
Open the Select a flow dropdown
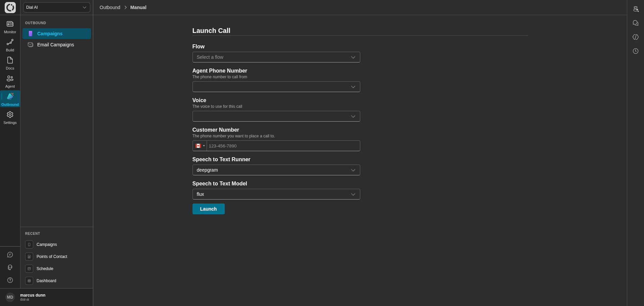(x=276, y=57)
